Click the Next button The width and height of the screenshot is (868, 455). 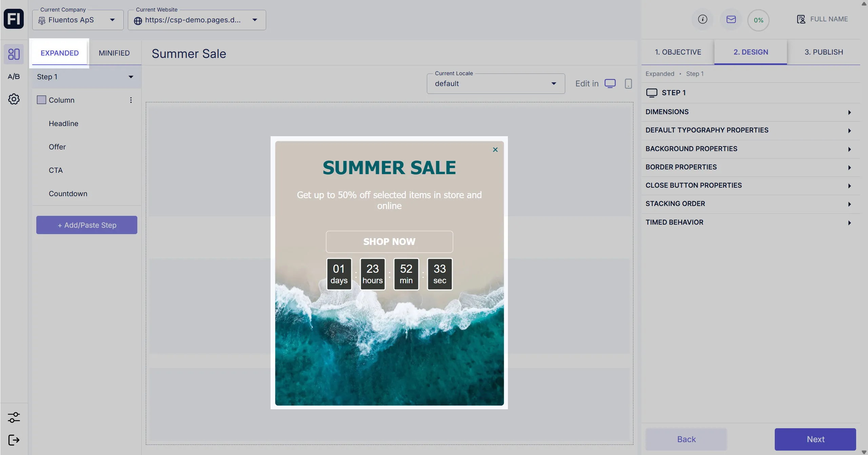(815, 439)
